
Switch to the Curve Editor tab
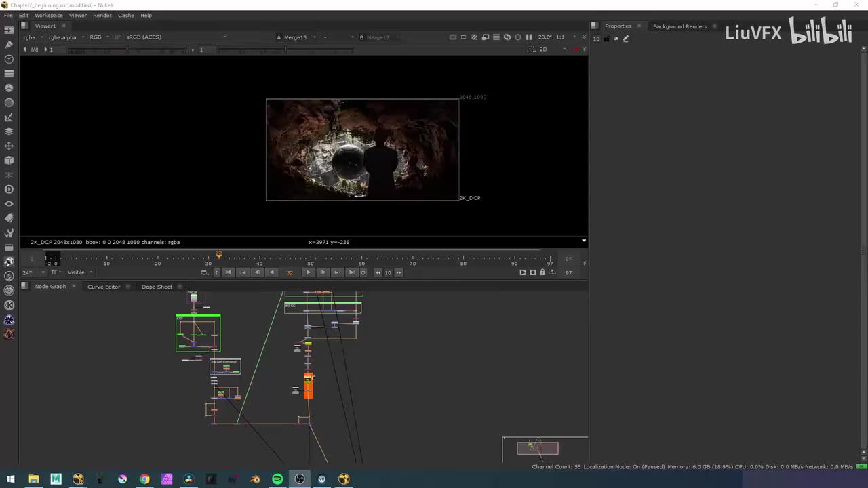pyautogui.click(x=104, y=287)
